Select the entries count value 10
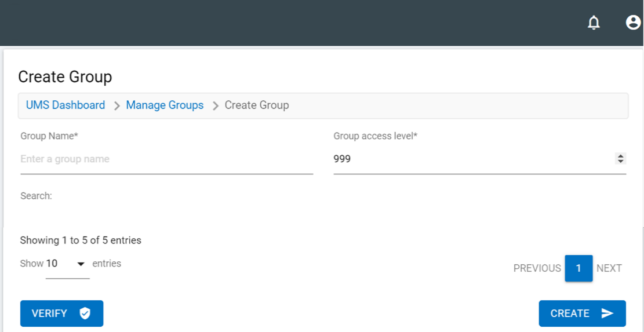644x332 pixels. (x=52, y=264)
